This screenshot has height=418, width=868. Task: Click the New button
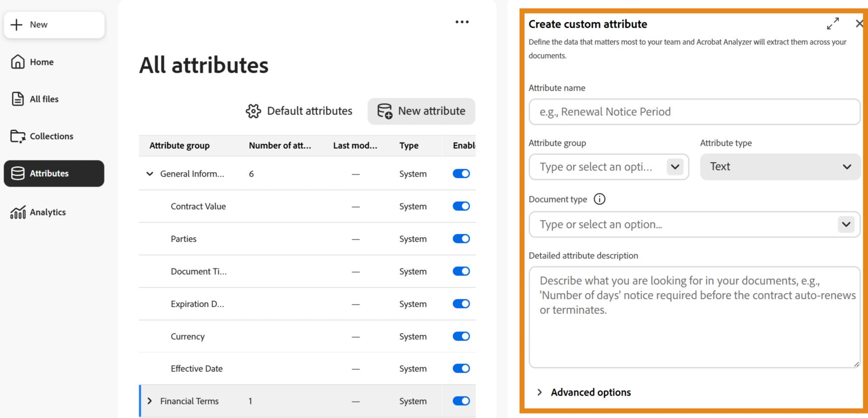pos(54,25)
